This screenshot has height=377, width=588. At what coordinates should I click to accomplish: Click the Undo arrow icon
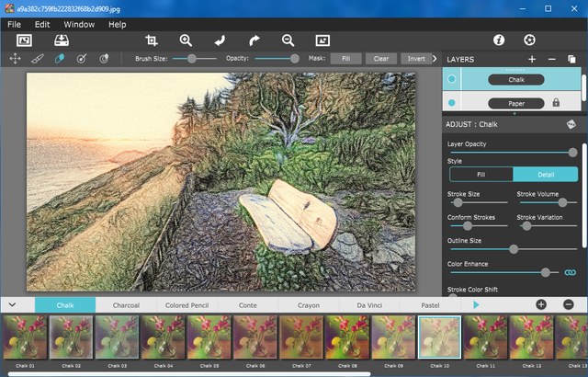tap(220, 40)
